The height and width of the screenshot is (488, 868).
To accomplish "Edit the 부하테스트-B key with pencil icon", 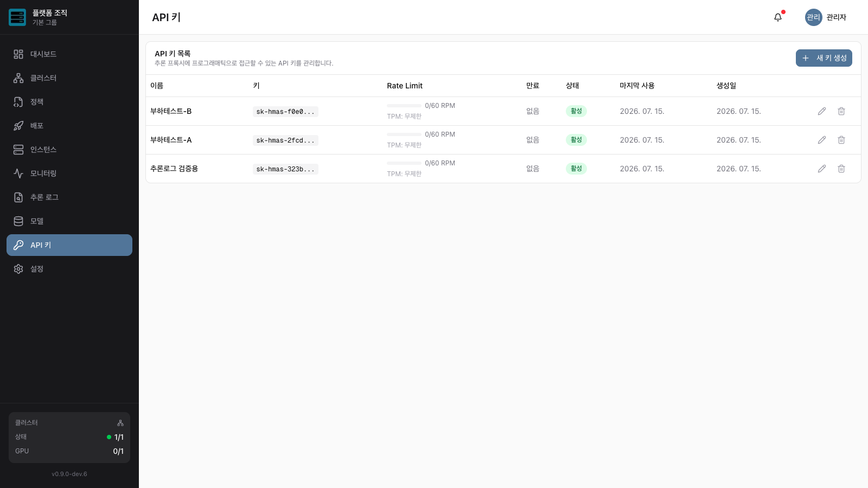I will click(x=822, y=111).
